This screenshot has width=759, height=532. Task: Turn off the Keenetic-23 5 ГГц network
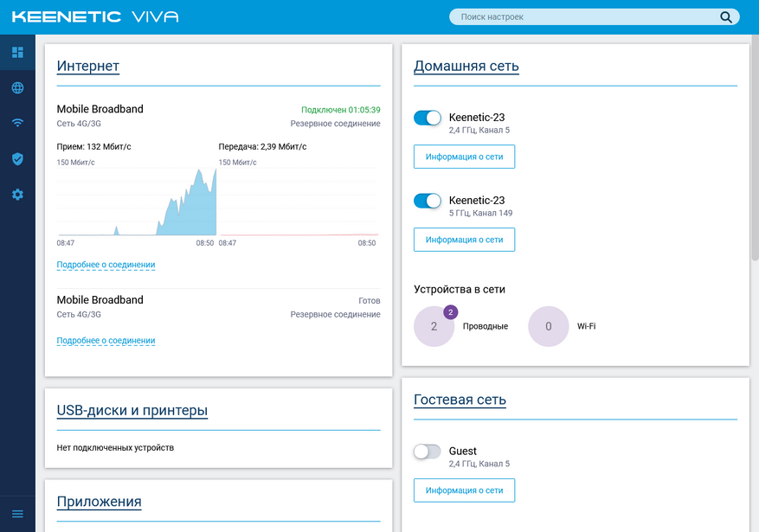coord(428,201)
